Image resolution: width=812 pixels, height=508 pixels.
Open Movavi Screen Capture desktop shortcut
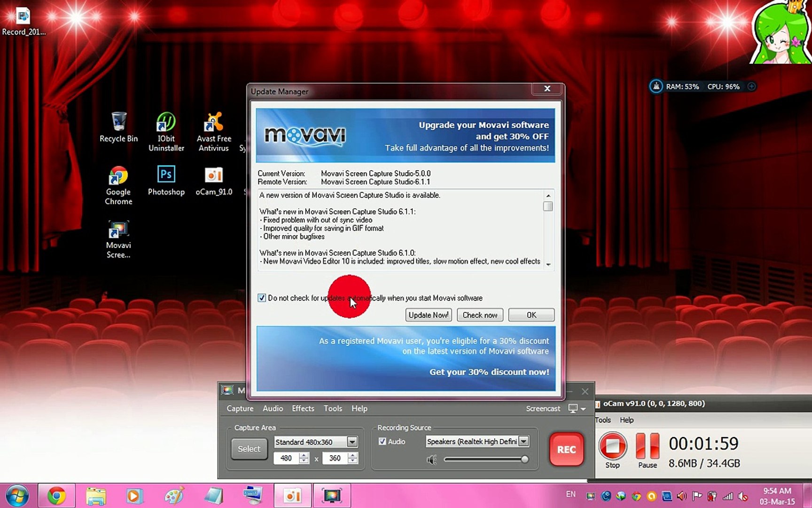[x=118, y=239]
